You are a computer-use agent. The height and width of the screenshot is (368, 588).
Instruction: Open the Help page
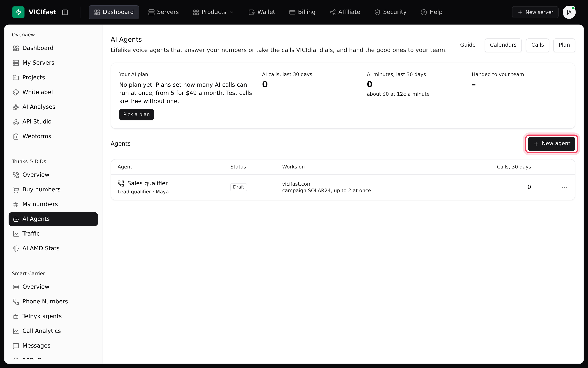pyautogui.click(x=432, y=12)
